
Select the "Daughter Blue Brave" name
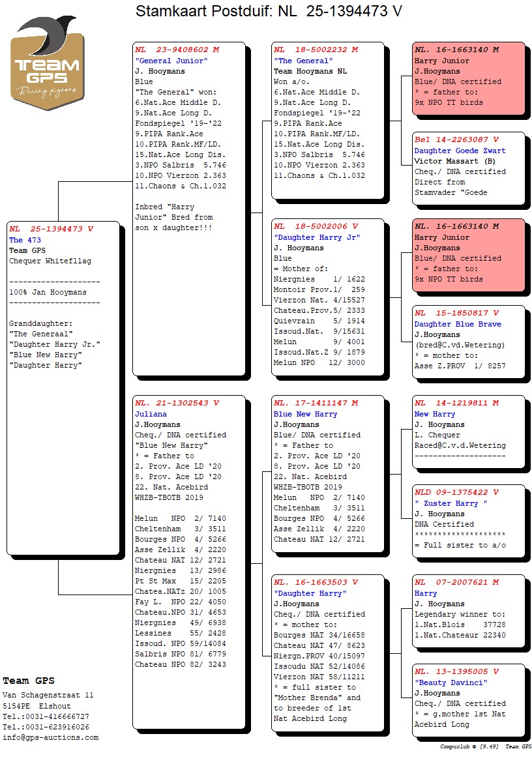click(458, 324)
